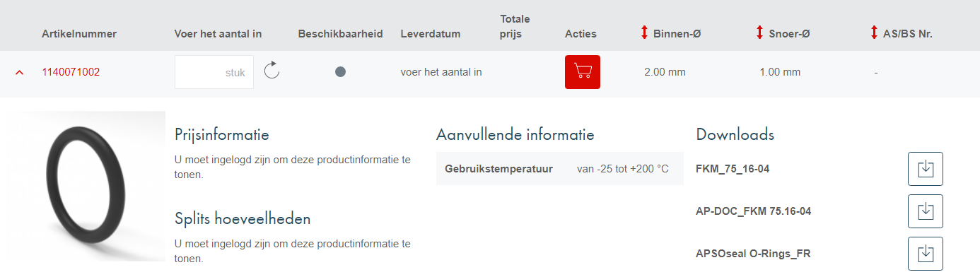Select the Leverdatum column header
980x277 pixels.
click(431, 33)
